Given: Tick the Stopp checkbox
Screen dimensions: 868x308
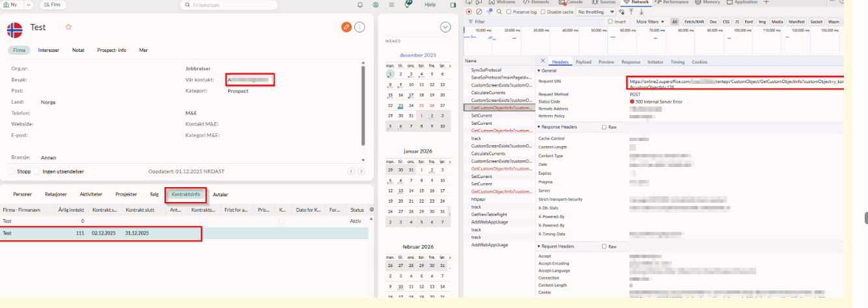Looking at the screenshot, I should click(x=11, y=172).
